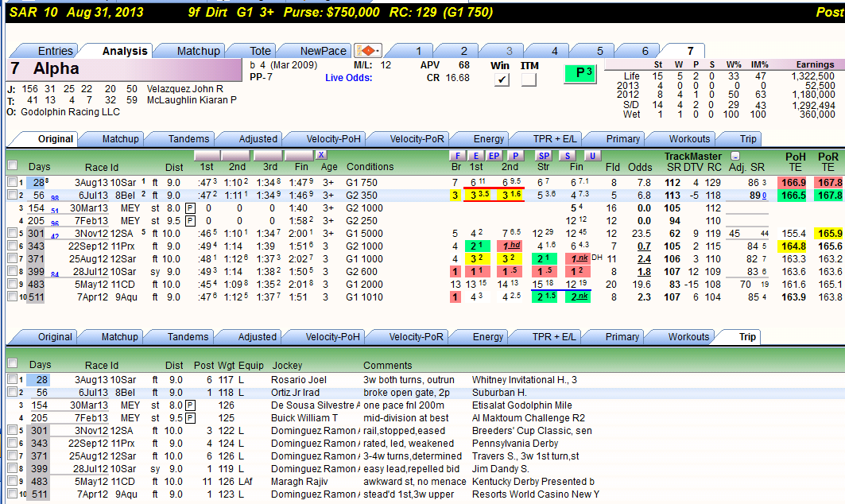The image size is (845, 504).
Task: Toggle the P pace filter button
Action: click(515, 156)
